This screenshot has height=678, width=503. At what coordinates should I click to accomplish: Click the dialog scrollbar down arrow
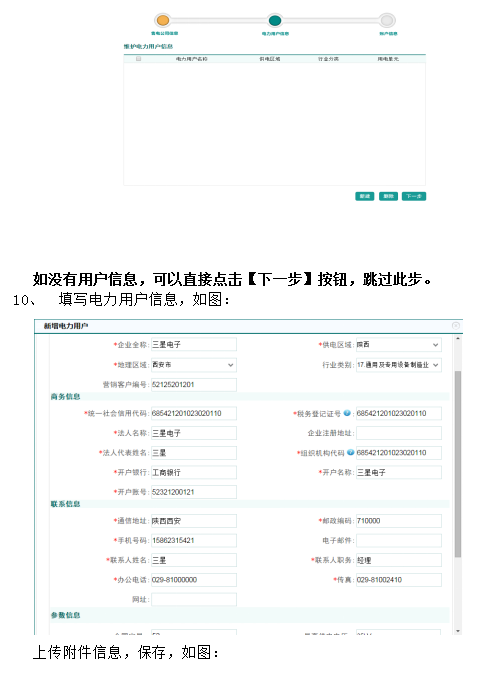click(x=458, y=631)
